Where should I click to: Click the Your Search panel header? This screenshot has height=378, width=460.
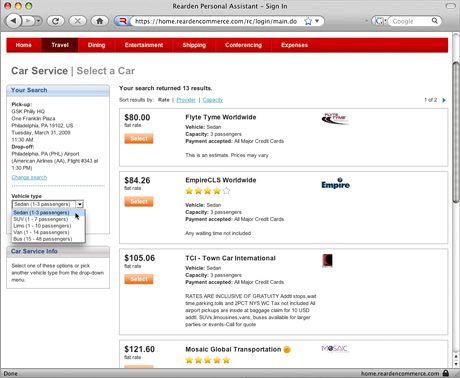click(58, 90)
